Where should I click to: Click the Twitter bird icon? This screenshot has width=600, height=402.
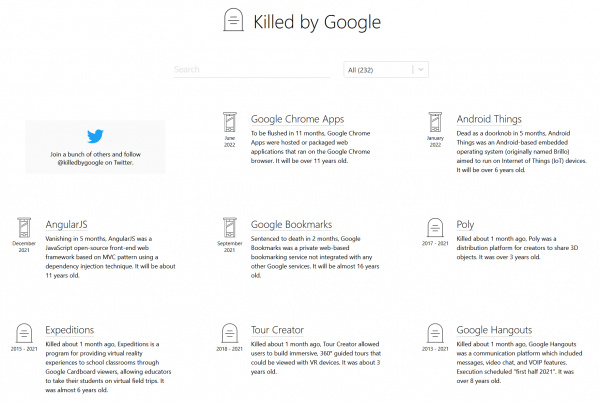96,137
